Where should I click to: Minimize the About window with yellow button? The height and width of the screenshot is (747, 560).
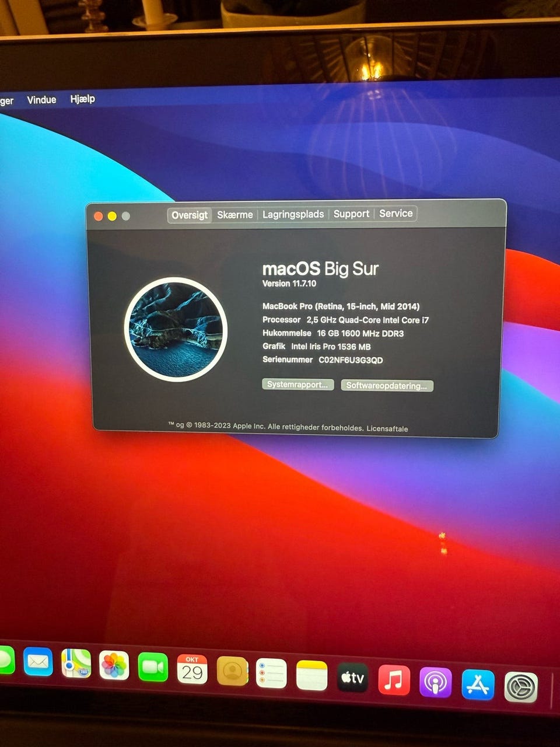click(x=112, y=216)
